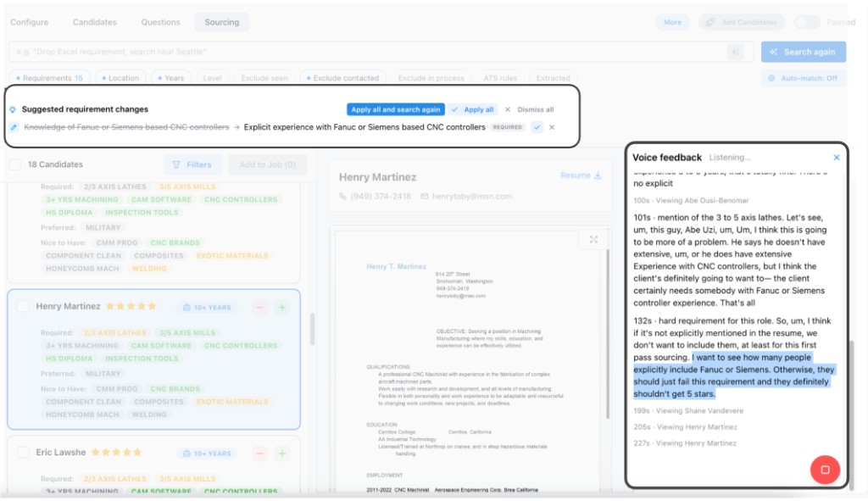Screen dimensions: 868x501
Task: Click the 205s Viewing Henry Martinez entry
Action: 685,426
